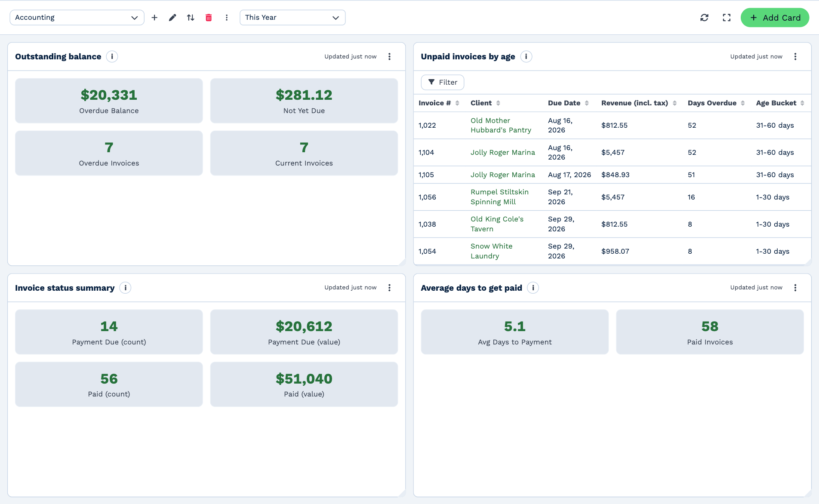Viewport: 819px width, 504px height.
Task: Open Unpaid invoices by age card options menu
Action: coord(795,56)
